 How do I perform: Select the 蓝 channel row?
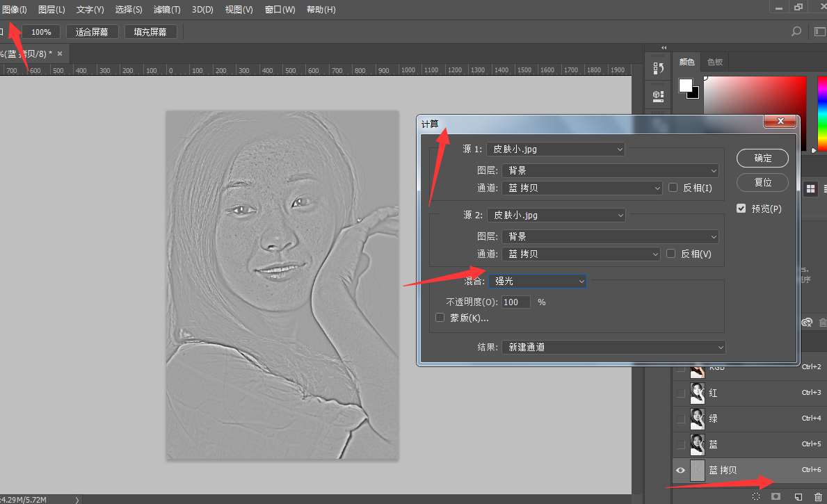[750, 444]
